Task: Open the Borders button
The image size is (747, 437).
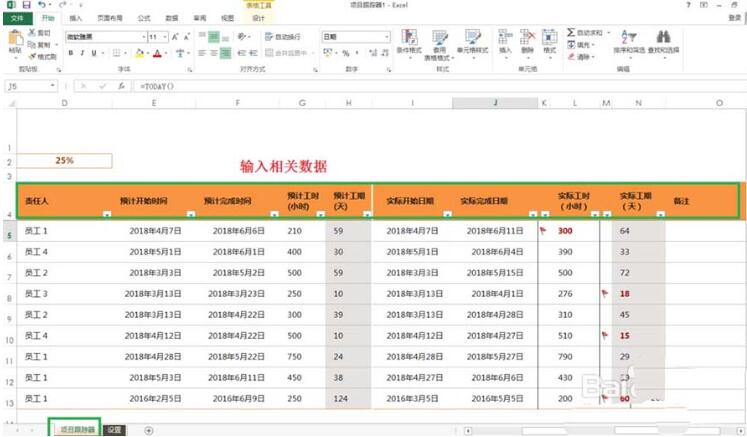Action: [x=116, y=53]
